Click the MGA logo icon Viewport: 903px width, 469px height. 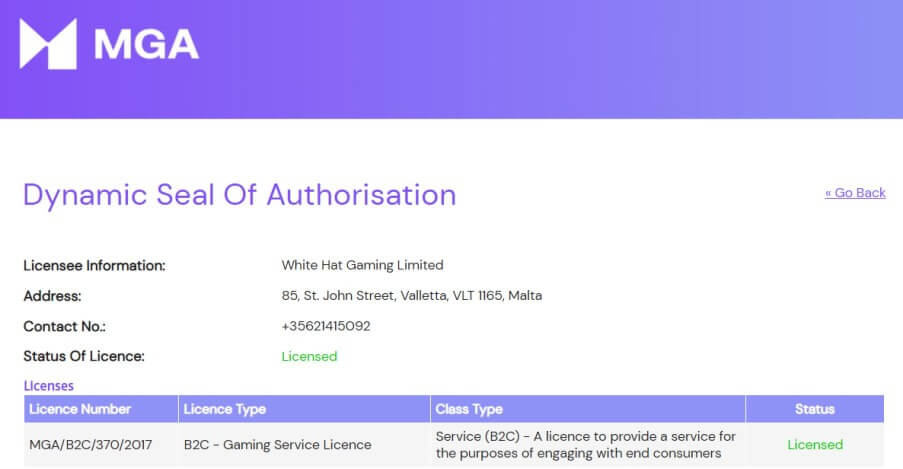coord(49,44)
